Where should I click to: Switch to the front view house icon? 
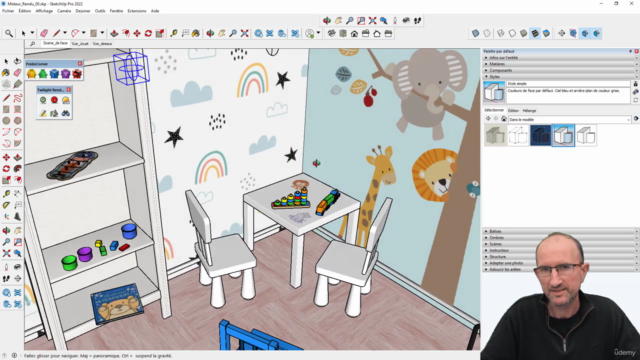coord(354,33)
